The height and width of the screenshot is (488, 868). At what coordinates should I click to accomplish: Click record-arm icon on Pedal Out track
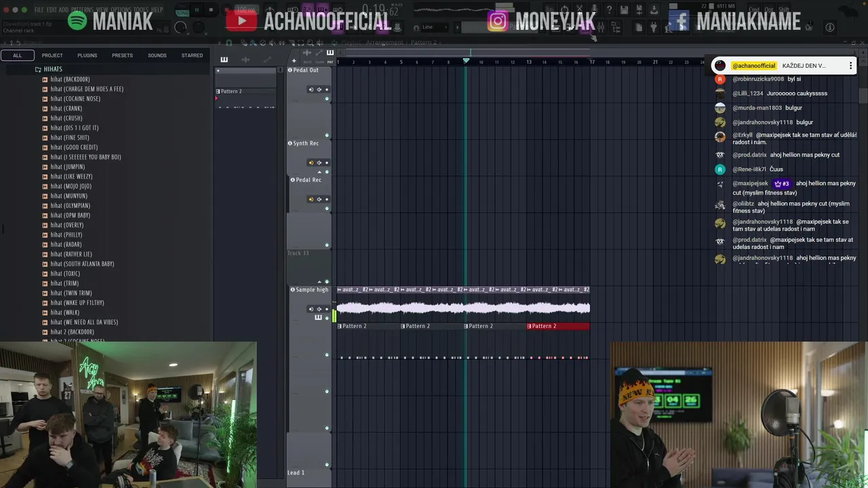pos(311,89)
